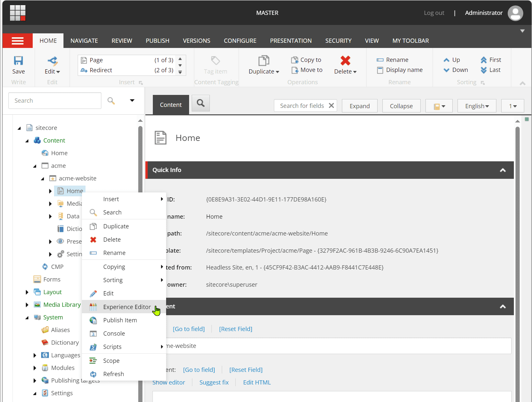The width and height of the screenshot is (532, 402).
Task: Switch to the PRESENTATION ribbon tab
Action: point(290,41)
